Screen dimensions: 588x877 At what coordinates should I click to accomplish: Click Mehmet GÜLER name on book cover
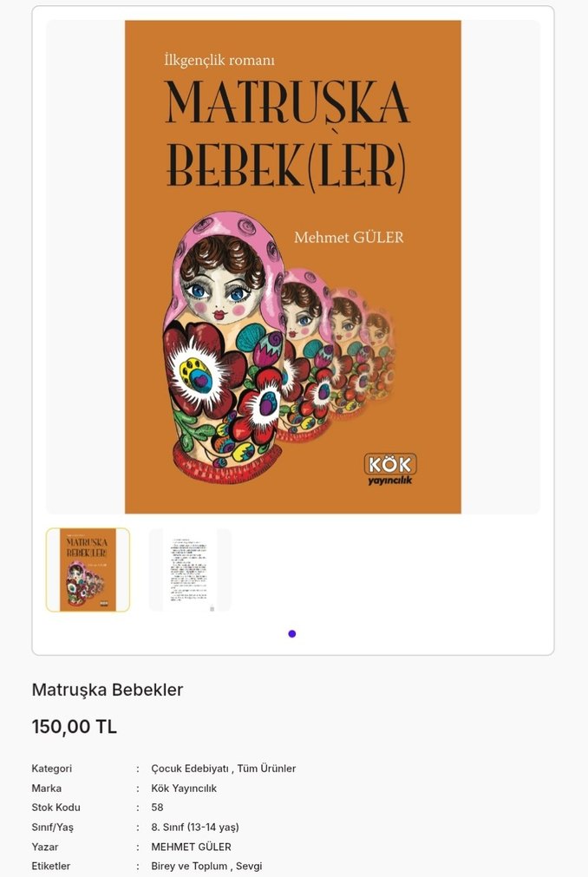(349, 237)
